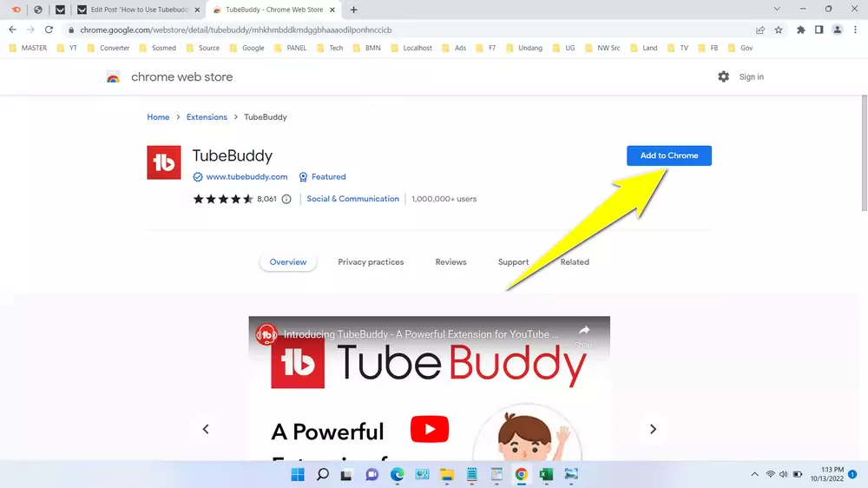Viewport: 868px width, 488px height.
Task: Toggle the browser side panel icon
Action: click(x=819, y=30)
